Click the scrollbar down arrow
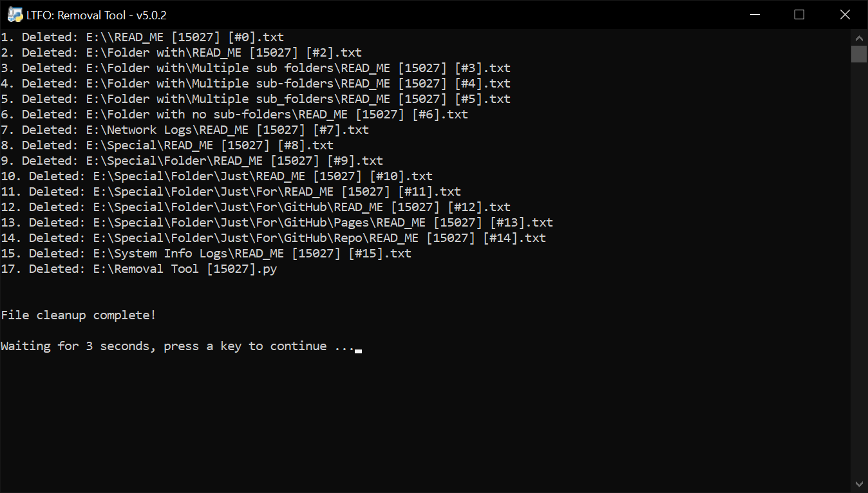The height and width of the screenshot is (493, 868). (859, 484)
